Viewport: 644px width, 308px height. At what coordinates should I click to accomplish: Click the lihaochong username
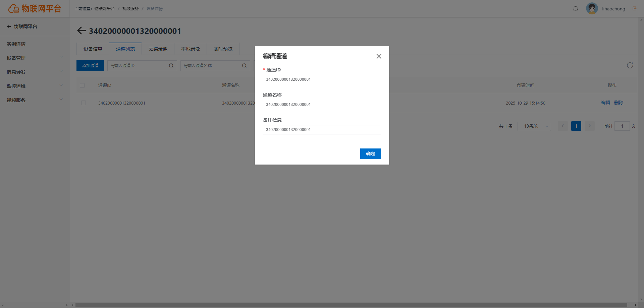click(613, 9)
